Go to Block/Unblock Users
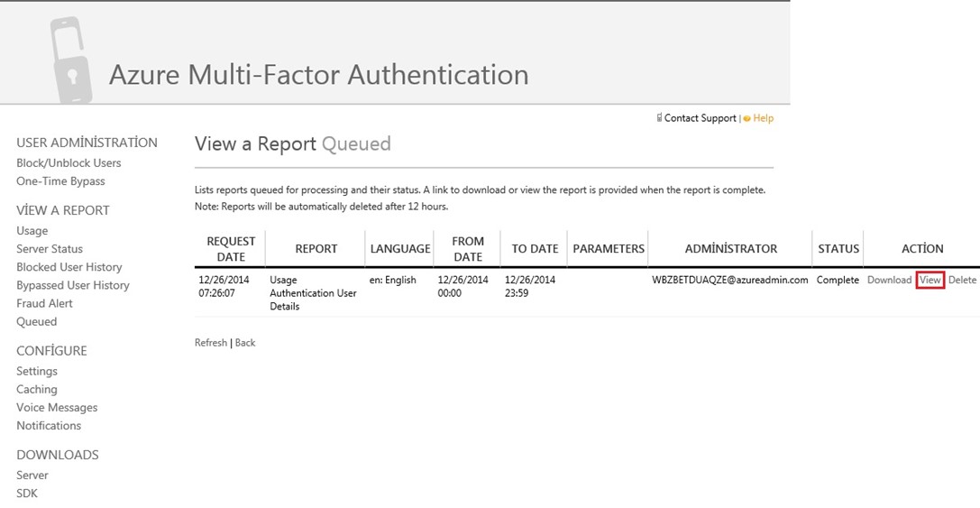 (69, 162)
